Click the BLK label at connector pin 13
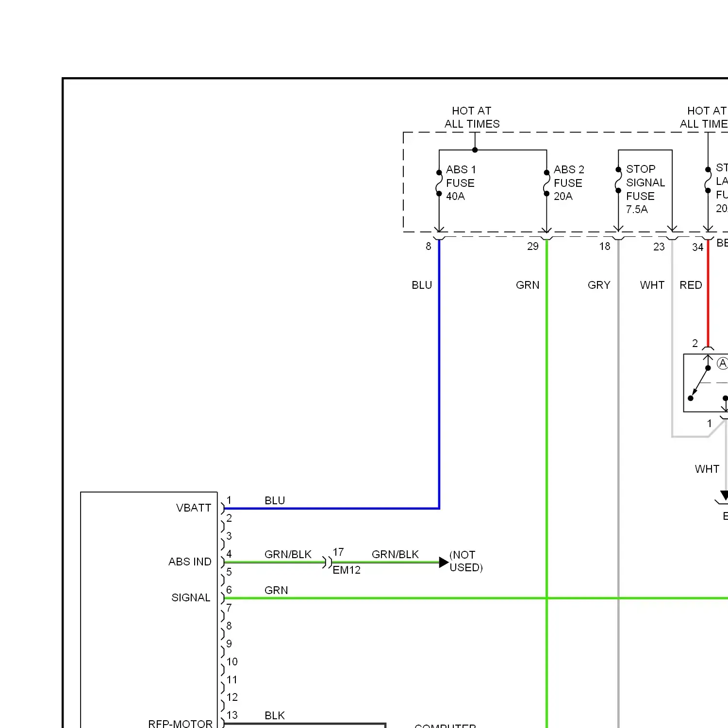 (275, 716)
